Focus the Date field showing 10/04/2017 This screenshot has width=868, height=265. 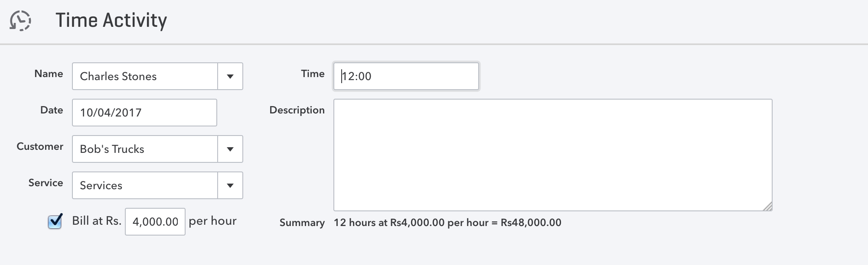[x=144, y=113]
